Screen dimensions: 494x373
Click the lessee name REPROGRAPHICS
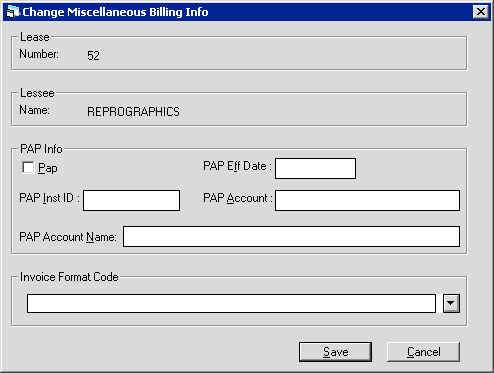(x=133, y=112)
